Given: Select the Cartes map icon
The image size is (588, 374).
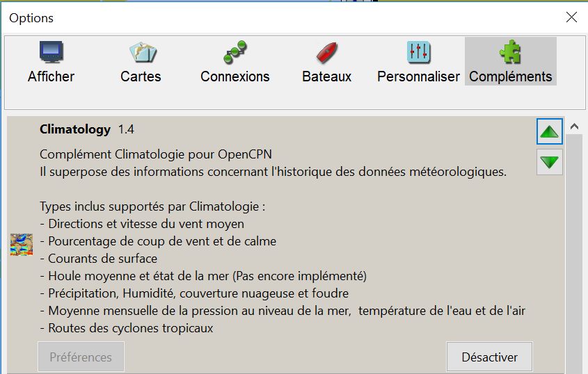Looking at the screenshot, I should pos(143,52).
